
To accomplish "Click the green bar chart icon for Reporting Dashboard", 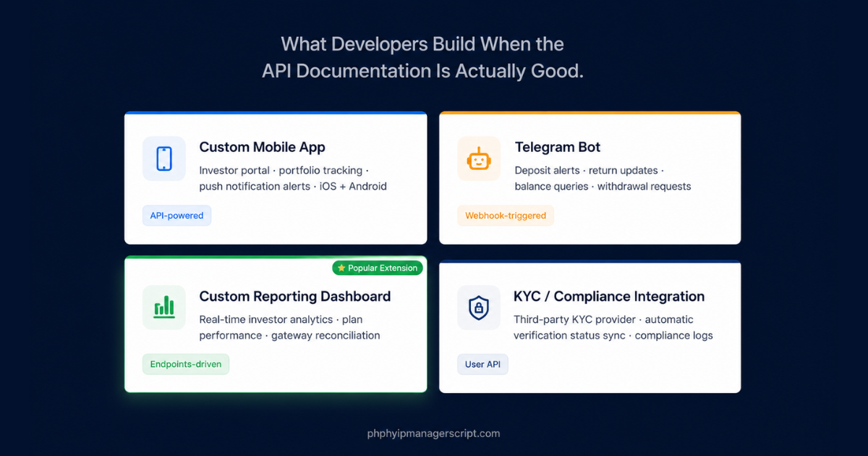I will (164, 307).
